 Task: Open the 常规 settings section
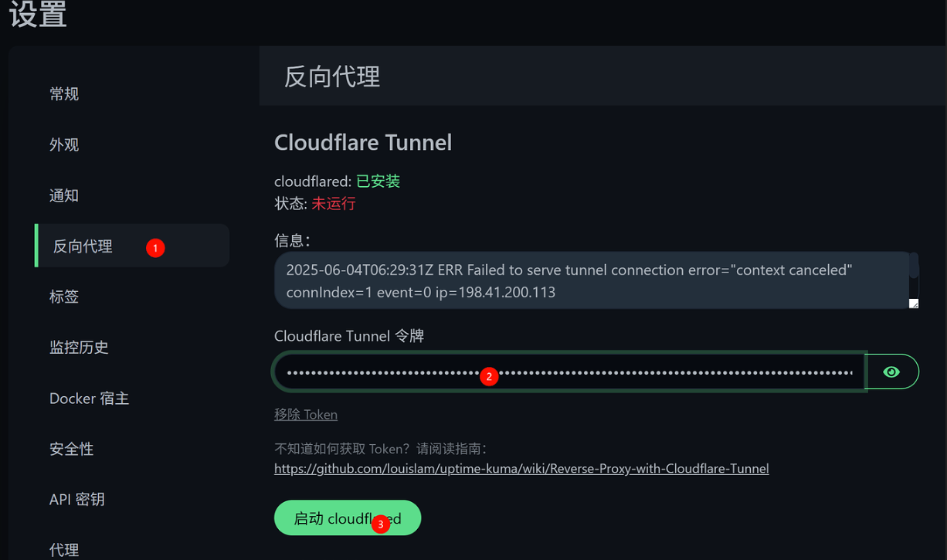click(x=64, y=94)
